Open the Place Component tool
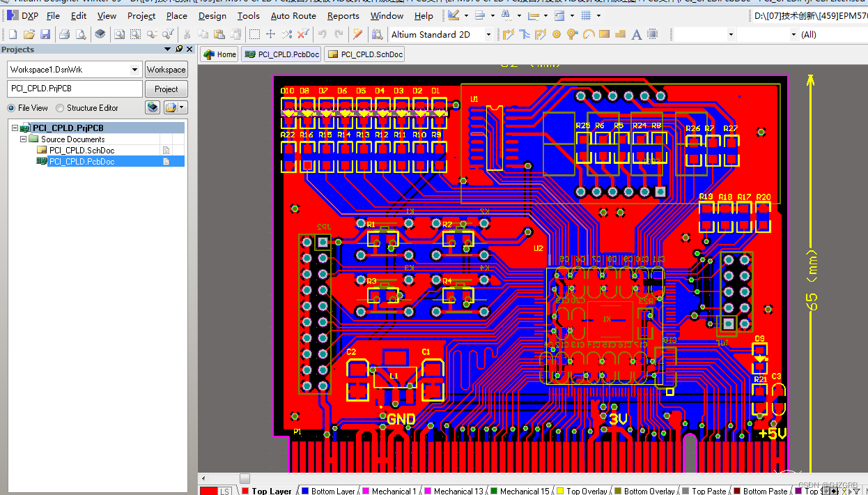 pos(651,33)
